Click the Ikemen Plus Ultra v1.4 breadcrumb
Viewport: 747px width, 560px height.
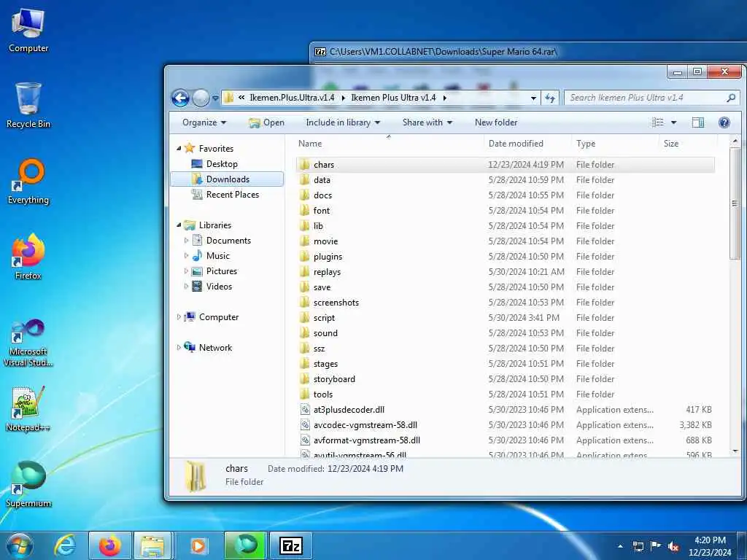393,98
